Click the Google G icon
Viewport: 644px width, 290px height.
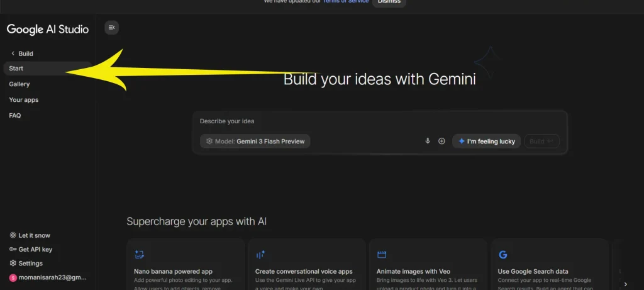tap(502, 255)
